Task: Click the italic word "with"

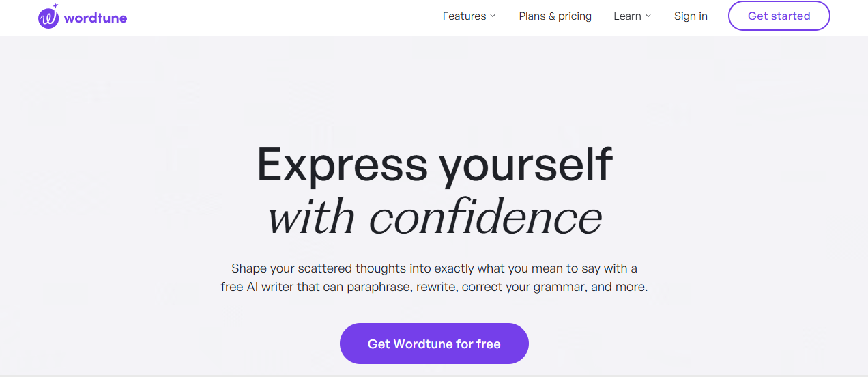Action: click(x=311, y=217)
